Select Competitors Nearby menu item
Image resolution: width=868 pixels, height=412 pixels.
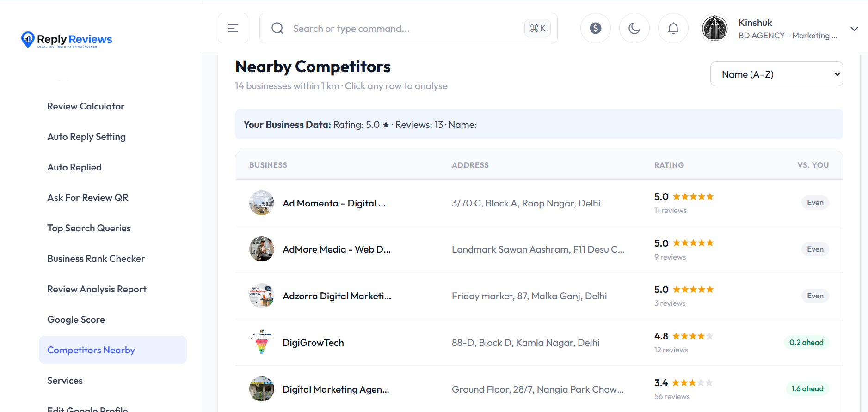[x=113, y=350]
